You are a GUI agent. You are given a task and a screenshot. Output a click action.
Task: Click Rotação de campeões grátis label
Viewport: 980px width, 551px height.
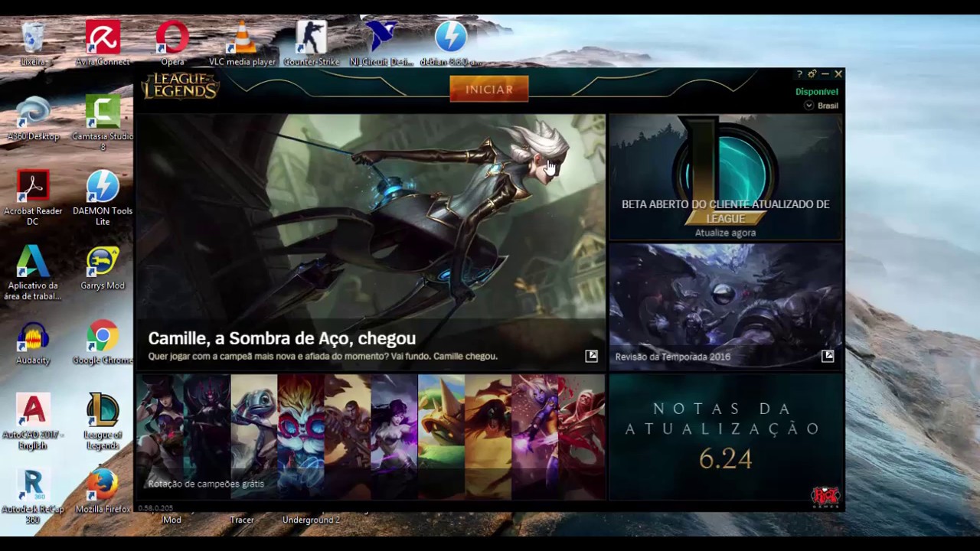click(x=206, y=484)
